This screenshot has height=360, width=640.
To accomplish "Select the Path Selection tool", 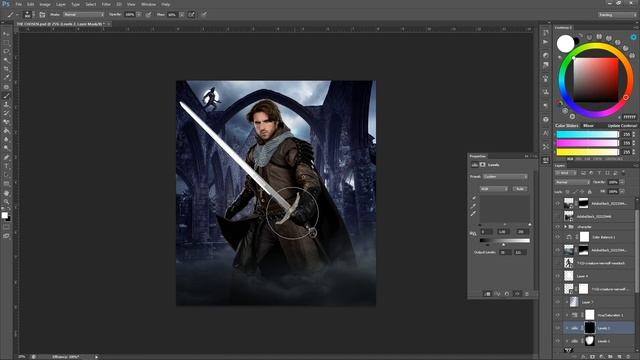I will tap(6, 175).
